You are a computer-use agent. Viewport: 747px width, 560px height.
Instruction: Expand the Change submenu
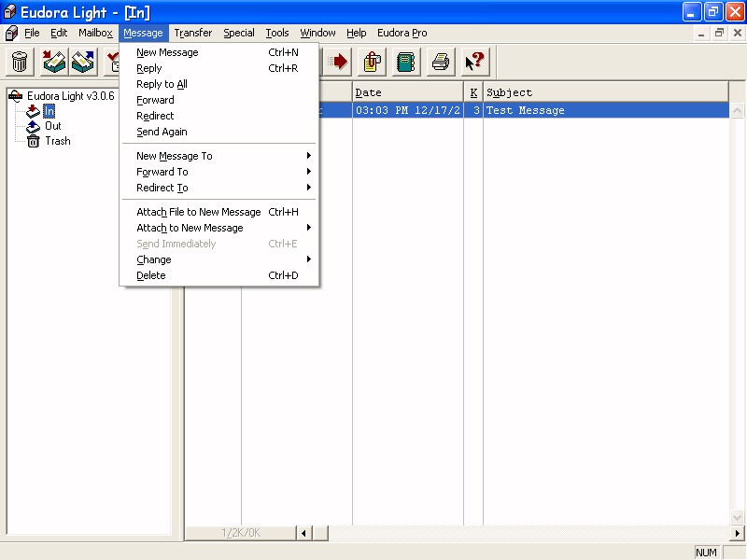tap(218, 259)
